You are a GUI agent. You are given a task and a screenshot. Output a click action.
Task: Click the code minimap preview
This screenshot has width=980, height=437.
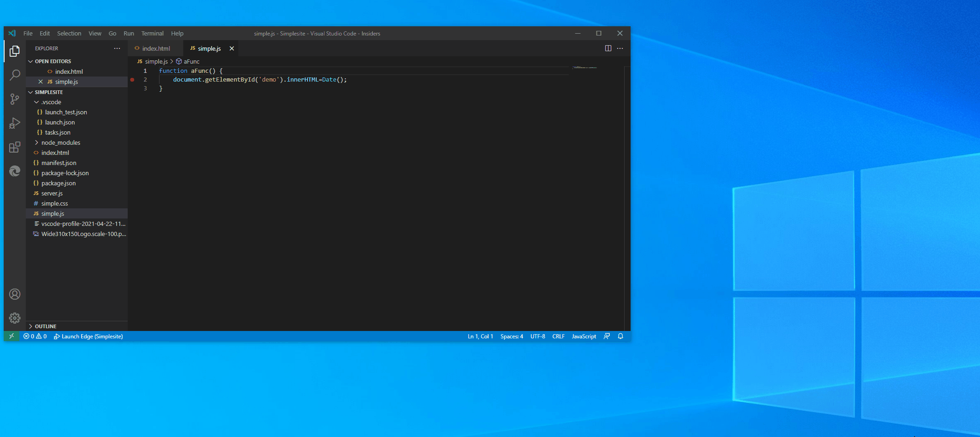(x=584, y=68)
